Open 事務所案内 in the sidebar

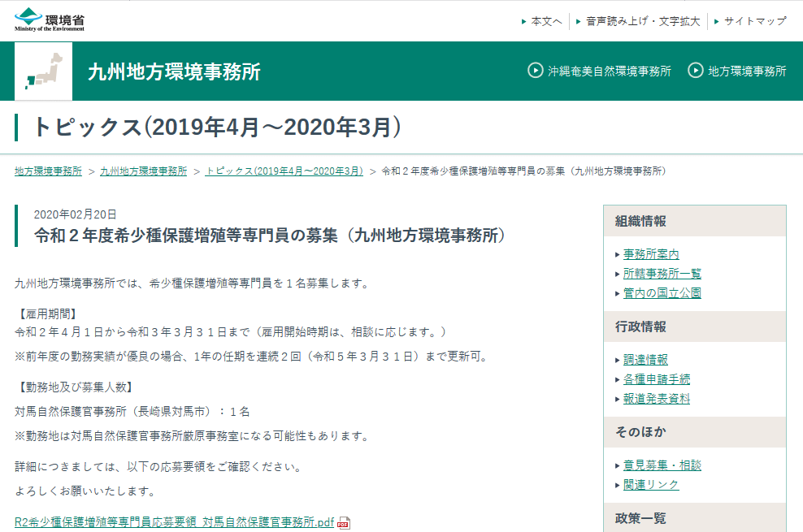pyautogui.click(x=650, y=253)
